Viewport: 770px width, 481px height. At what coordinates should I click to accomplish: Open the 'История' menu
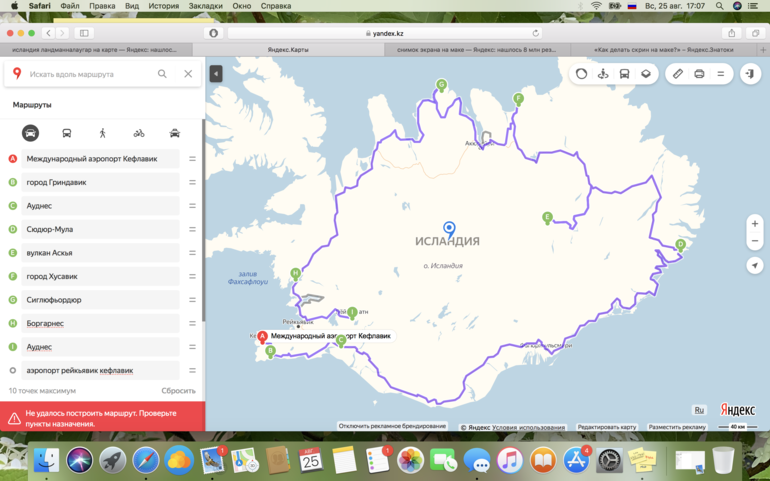tap(164, 6)
